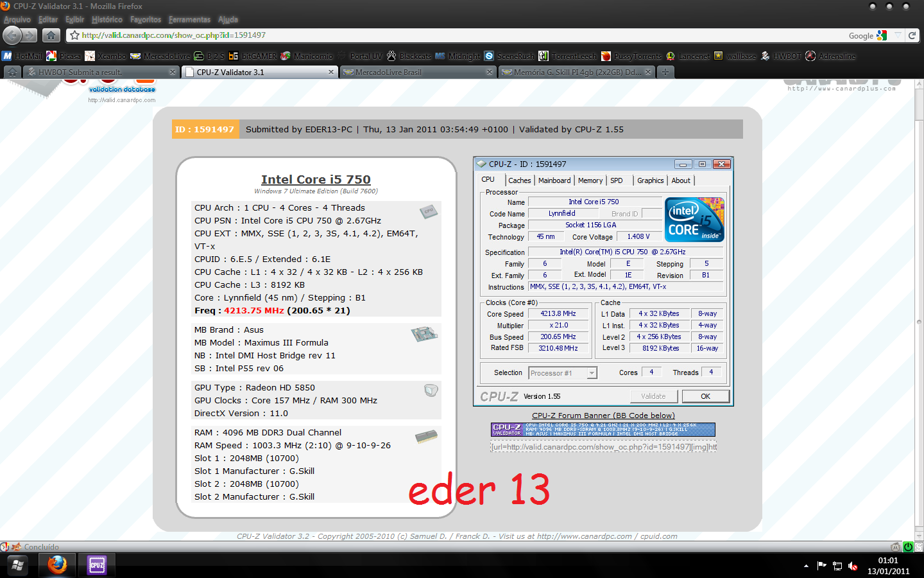Viewport: 924px width, 578px height.
Task: Open the Exibir menu
Action: coord(74,20)
